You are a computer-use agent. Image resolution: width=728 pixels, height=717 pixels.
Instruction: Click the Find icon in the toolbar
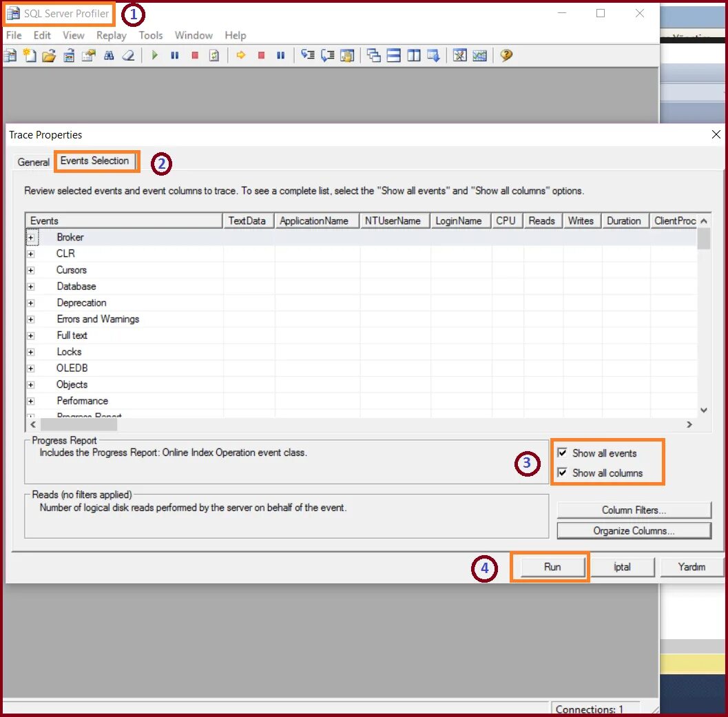[x=109, y=55]
